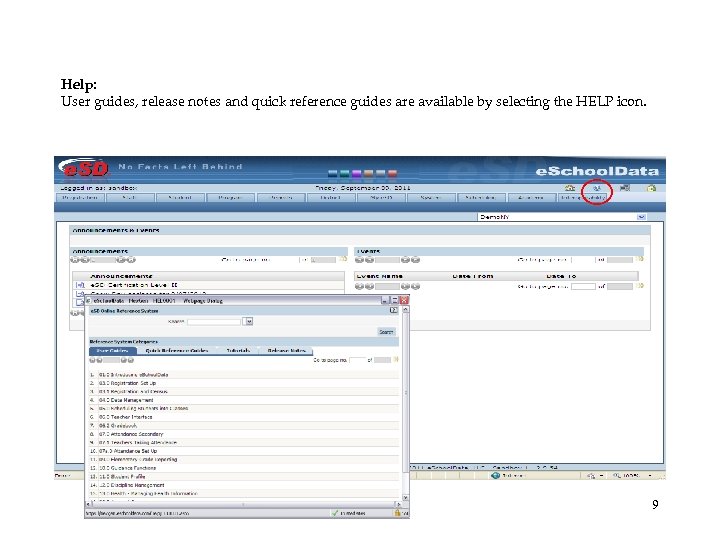
Task: Click the Search keyword field in help dialog
Action: (x=214, y=321)
